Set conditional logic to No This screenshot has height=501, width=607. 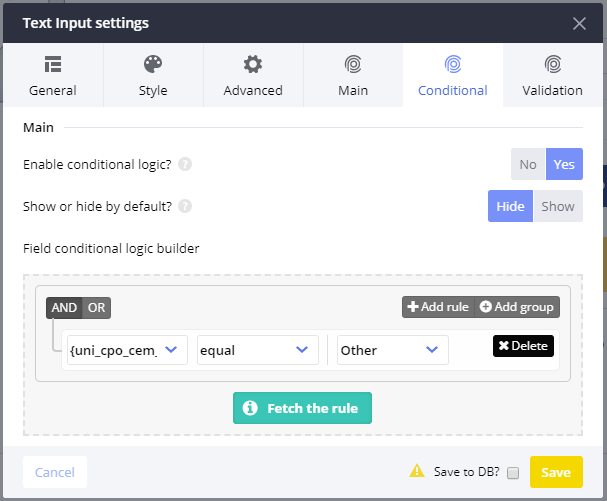point(528,164)
